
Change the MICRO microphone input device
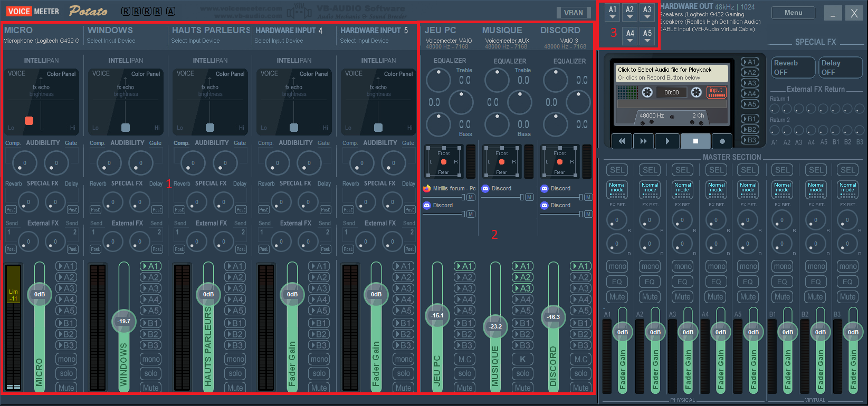(x=41, y=41)
